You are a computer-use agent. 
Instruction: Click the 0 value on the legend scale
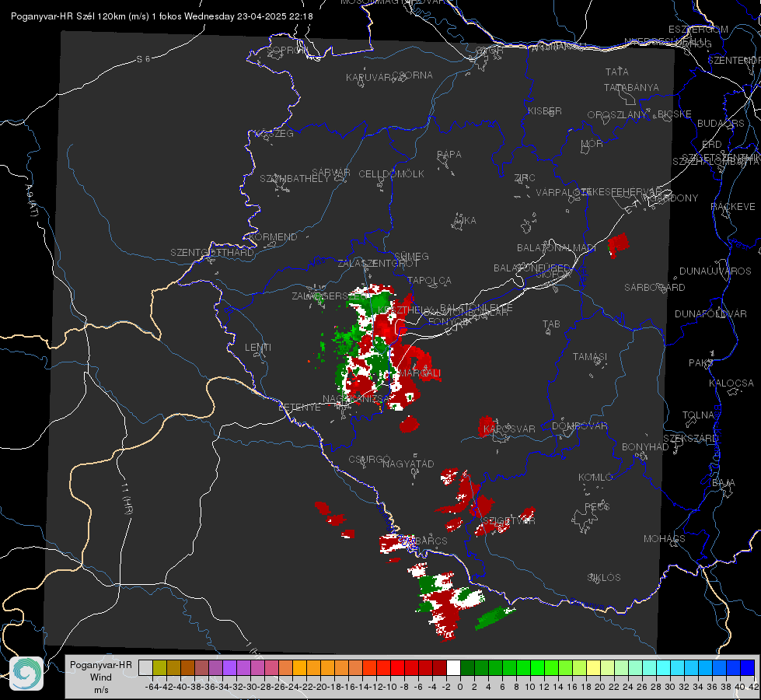pos(460,687)
